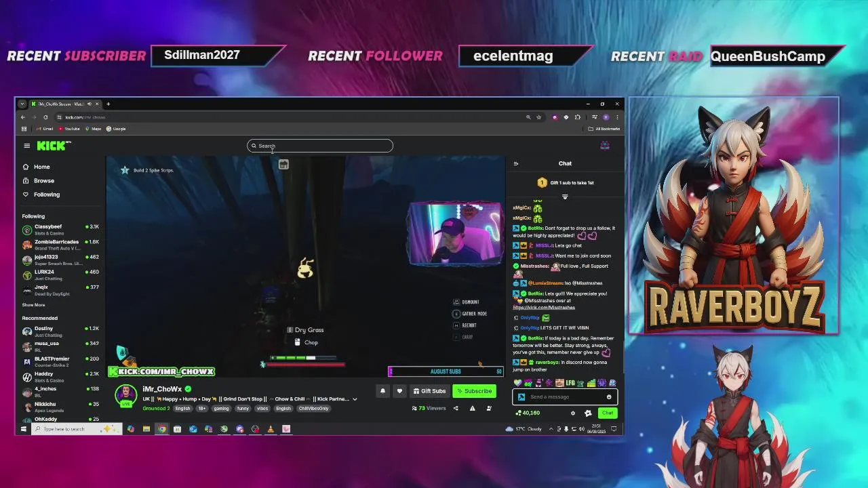Click the user icon beside report
Image resolution: width=868 pixels, height=488 pixels.
point(489,409)
